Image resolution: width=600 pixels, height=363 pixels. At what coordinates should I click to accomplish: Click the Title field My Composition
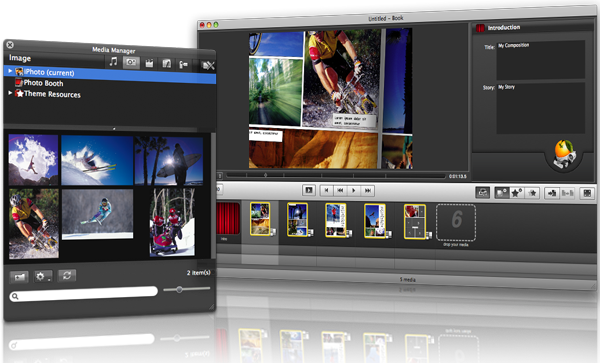click(x=541, y=60)
